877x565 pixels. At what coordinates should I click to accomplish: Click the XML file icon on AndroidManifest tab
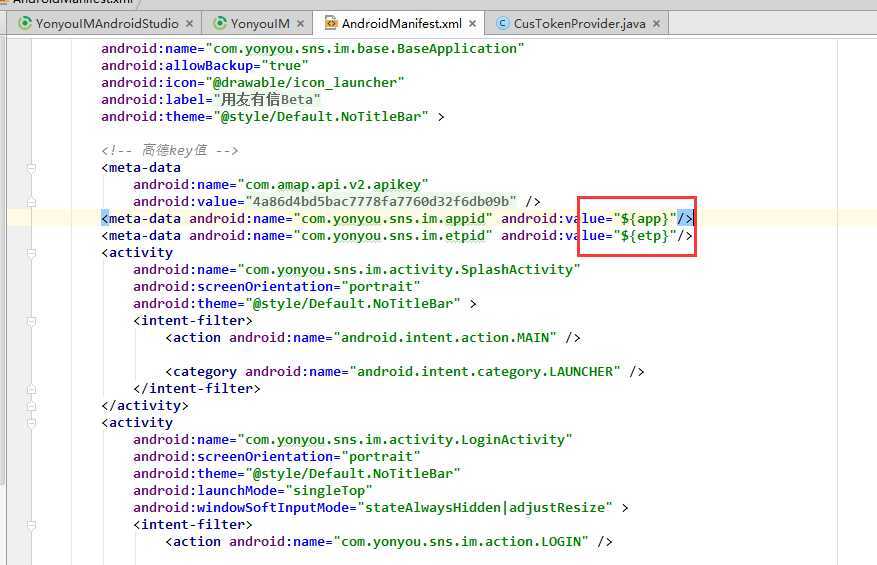[331, 23]
